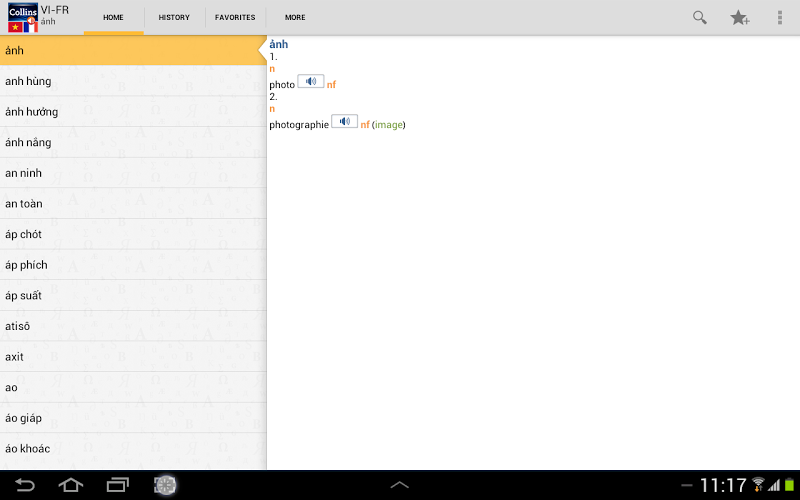This screenshot has height=500, width=800.
Task: Switch to the FAVORITES tab
Action: (235, 17)
